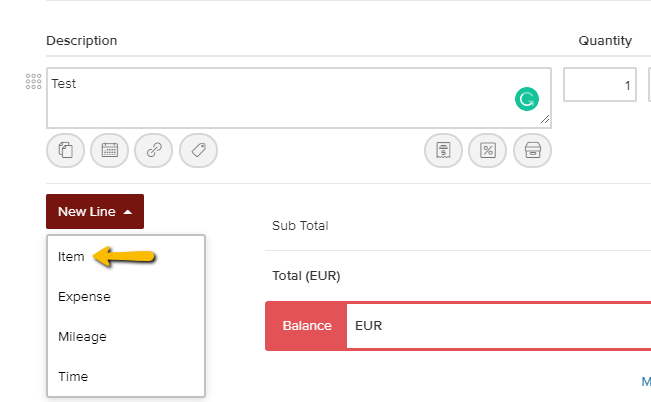Image resolution: width=651 pixels, height=402 pixels.
Task: Grab the line drag handle dots
Action: tap(33, 82)
